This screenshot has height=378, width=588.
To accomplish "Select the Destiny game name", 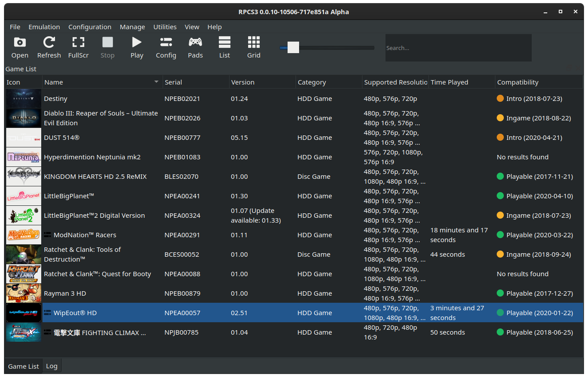I will [56, 99].
